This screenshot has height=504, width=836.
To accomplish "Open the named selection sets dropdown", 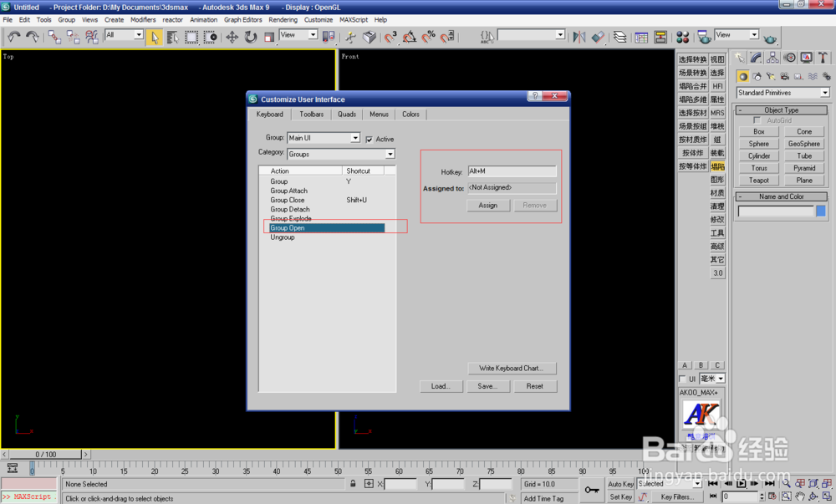I will tap(531, 34).
